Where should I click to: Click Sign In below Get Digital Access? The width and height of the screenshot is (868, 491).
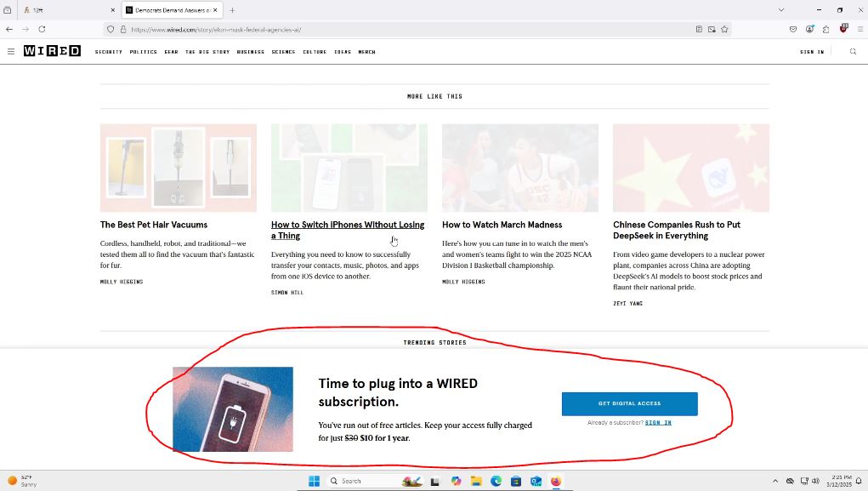[658, 422]
